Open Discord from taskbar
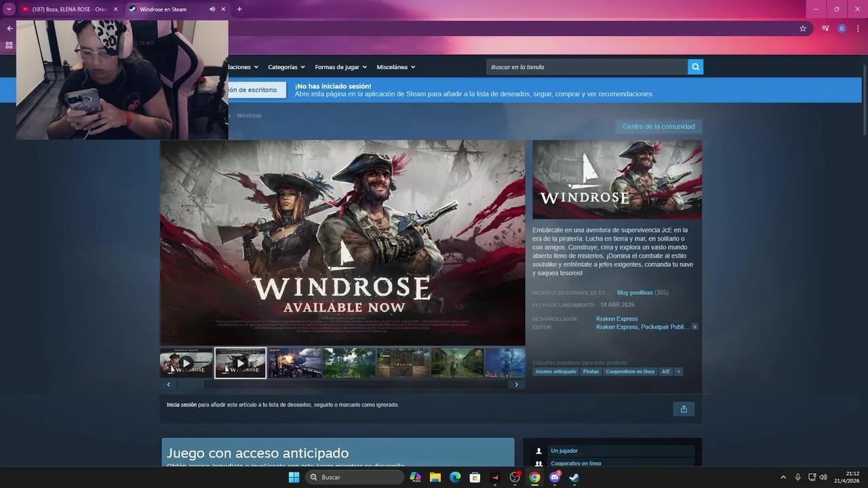 pyautogui.click(x=555, y=477)
